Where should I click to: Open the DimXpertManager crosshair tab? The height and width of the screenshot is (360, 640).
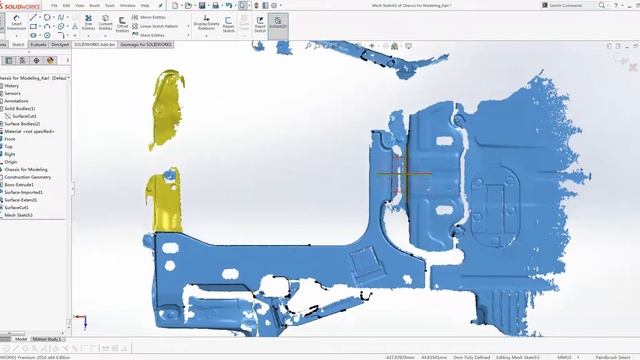(x=36, y=60)
